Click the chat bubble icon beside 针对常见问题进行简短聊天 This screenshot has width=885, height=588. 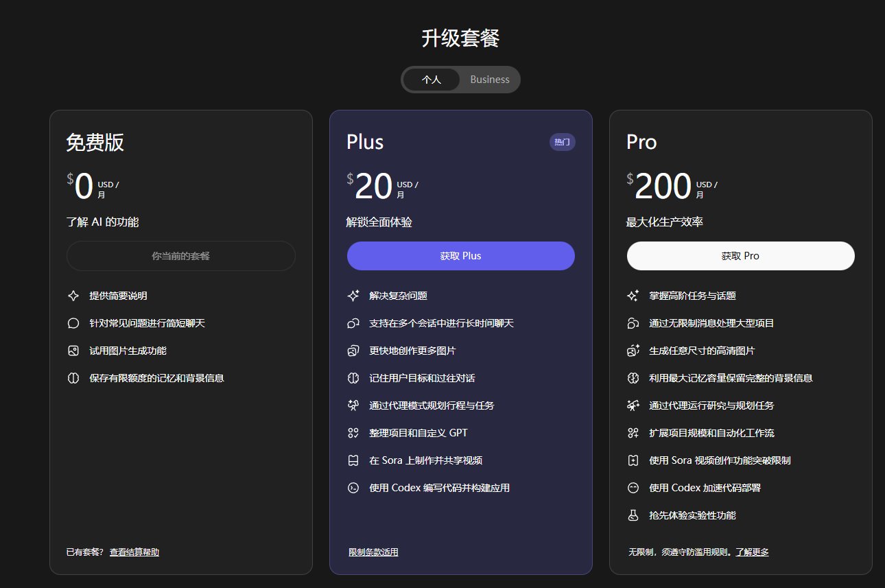pos(73,323)
